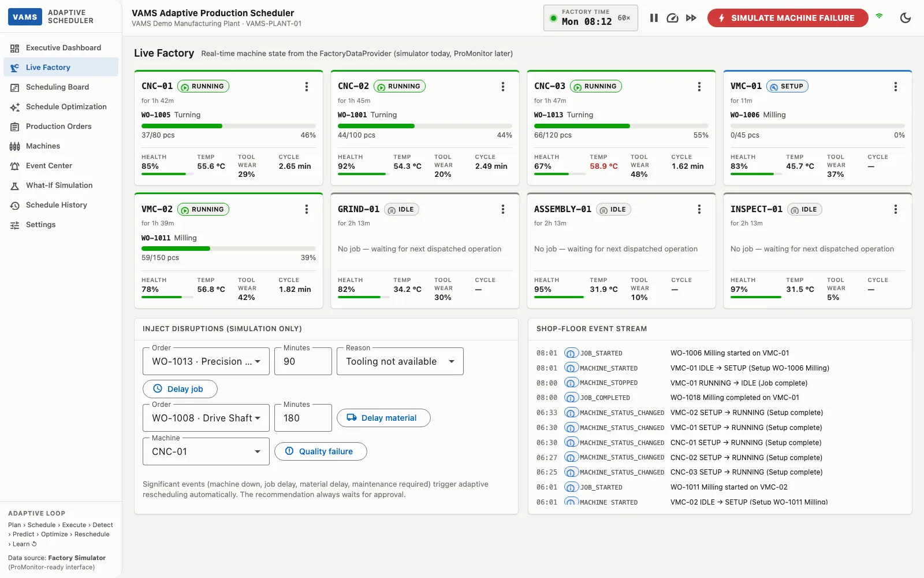
Task: Click the Executive Dashboard grid icon
Action: [15, 49]
